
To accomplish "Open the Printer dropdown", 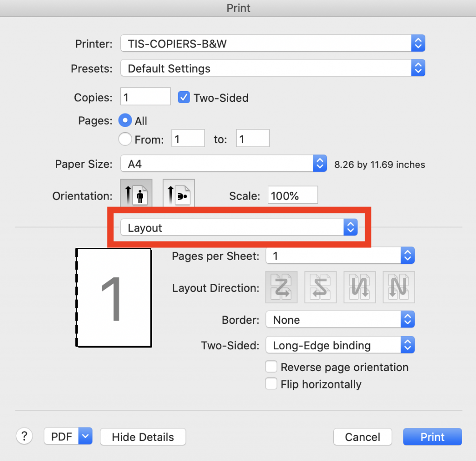I will tap(273, 44).
